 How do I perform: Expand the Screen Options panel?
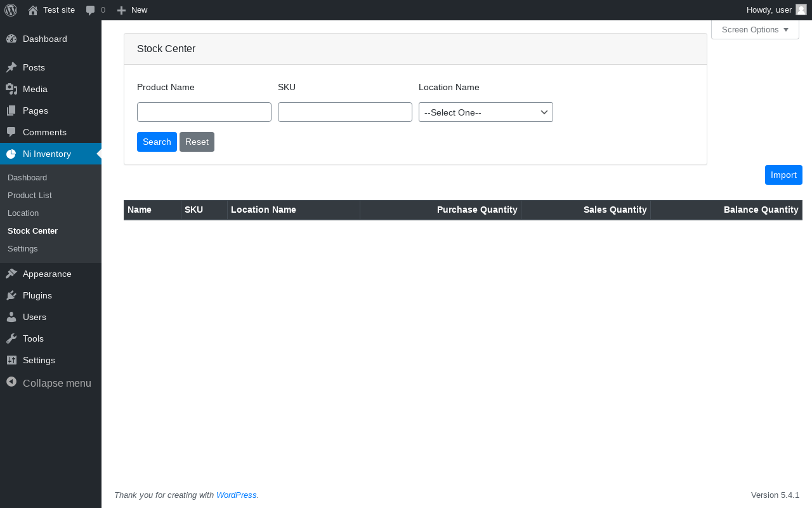click(755, 29)
